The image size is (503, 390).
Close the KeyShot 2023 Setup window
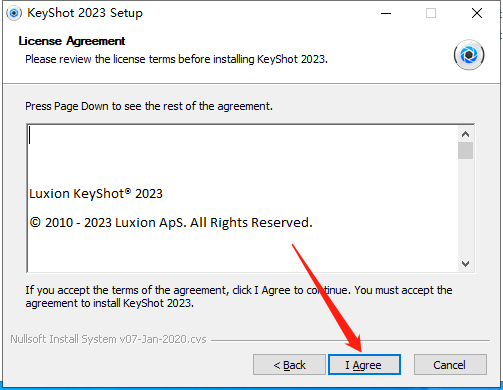pos(477,14)
